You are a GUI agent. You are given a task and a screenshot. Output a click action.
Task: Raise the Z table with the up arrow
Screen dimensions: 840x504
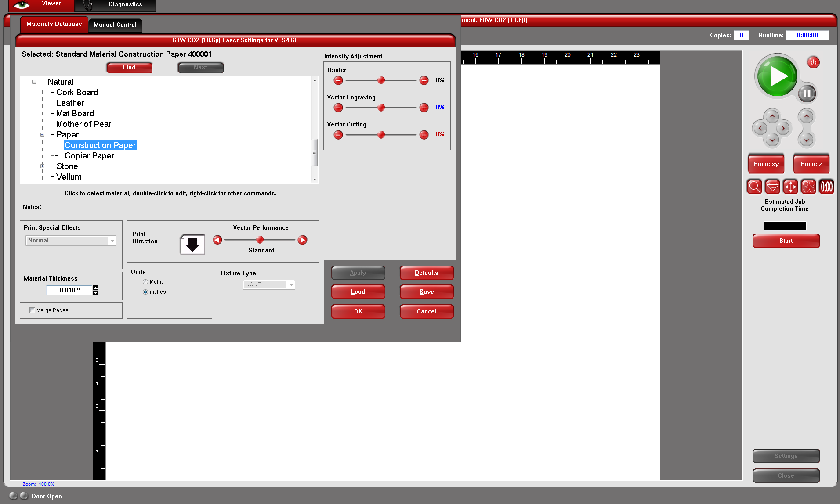(x=806, y=117)
